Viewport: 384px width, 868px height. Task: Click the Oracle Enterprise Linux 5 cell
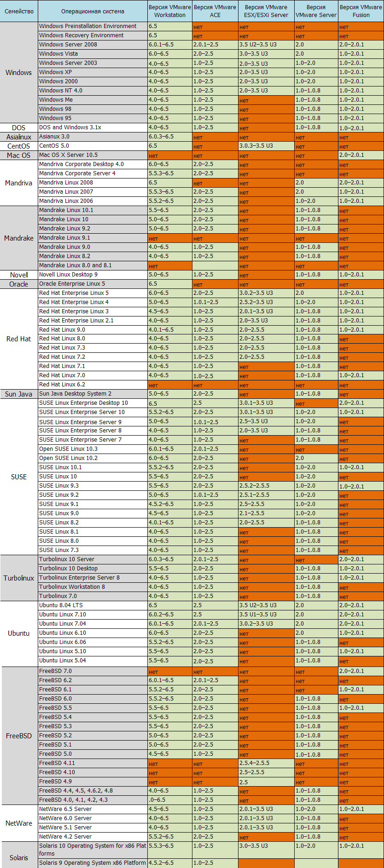point(72,284)
